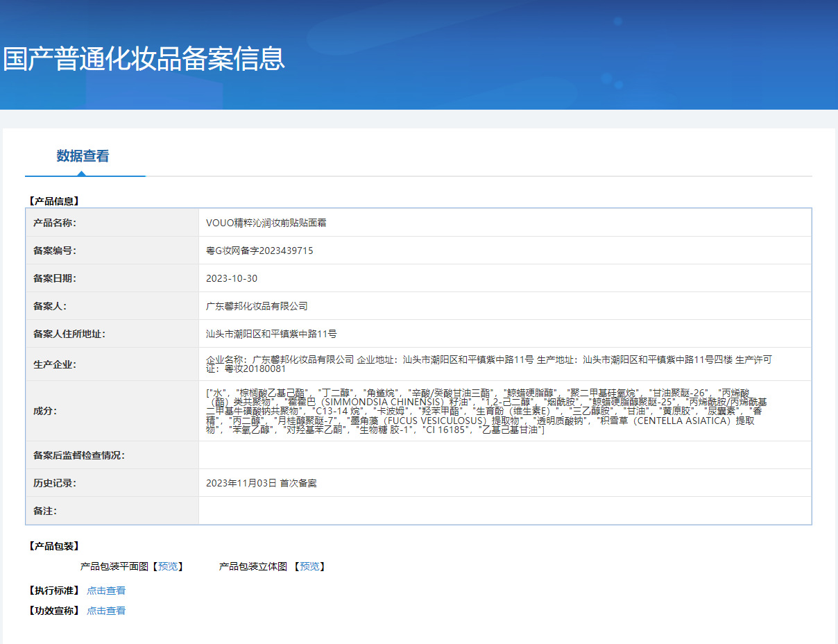
Task: Click the 备注 row label
Action: pyautogui.click(x=45, y=511)
